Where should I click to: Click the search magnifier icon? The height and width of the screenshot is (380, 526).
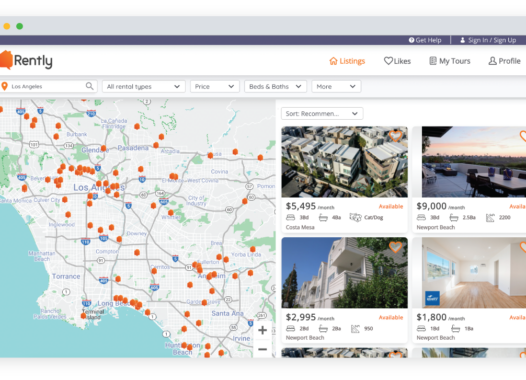pyautogui.click(x=90, y=86)
